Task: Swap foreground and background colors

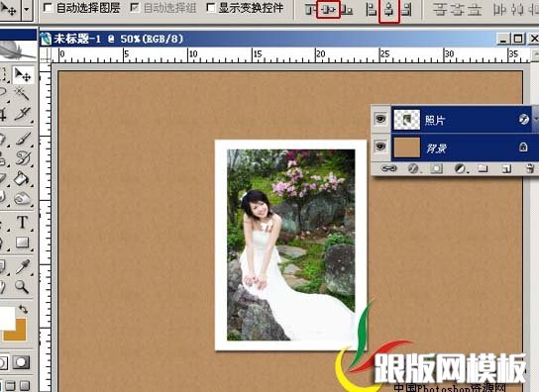Action: pos(24,310)
